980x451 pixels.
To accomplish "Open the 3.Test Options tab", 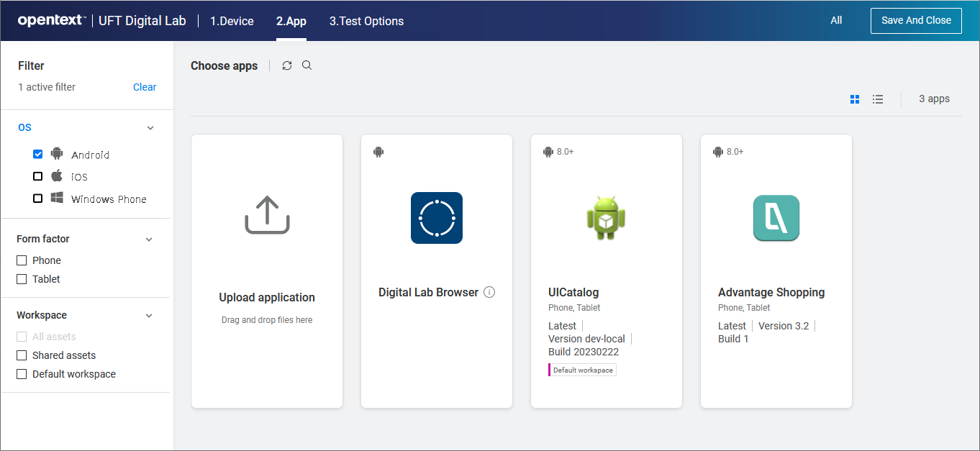I will pyautogui.click(x=366, y=21).
